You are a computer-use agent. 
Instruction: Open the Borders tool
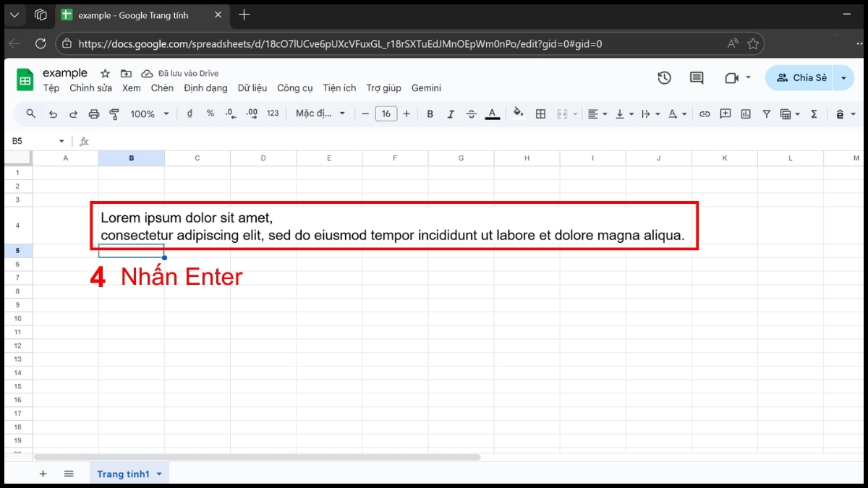coord(540,114)
